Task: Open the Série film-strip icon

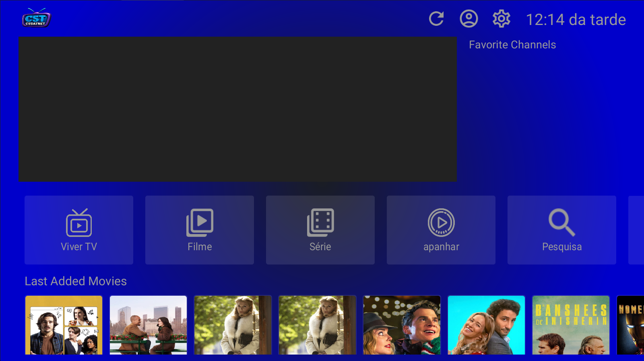Action: click(320, 222)
